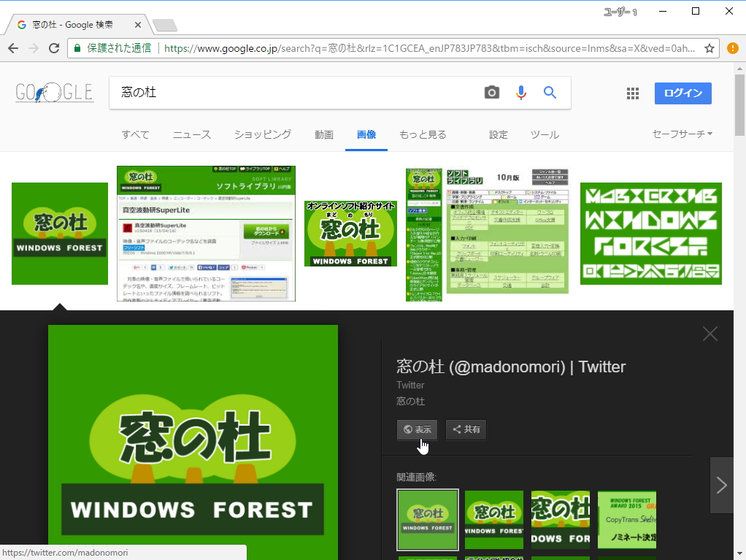Click the address bar URL

(x=430, y=48)
